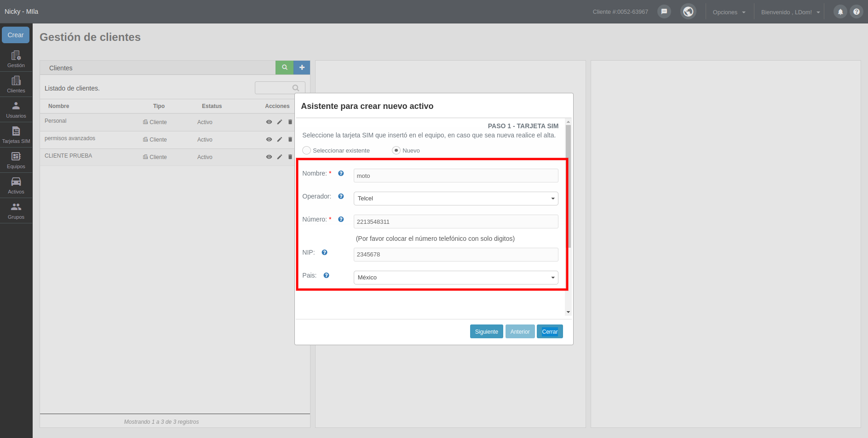
Task: Click the blue plus button to add client
Action: 302,68
